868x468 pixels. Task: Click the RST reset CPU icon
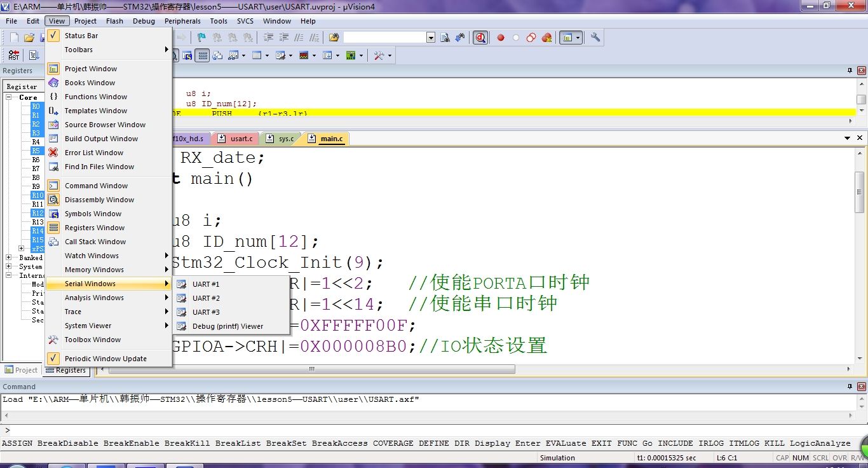(x=13, y=55)
